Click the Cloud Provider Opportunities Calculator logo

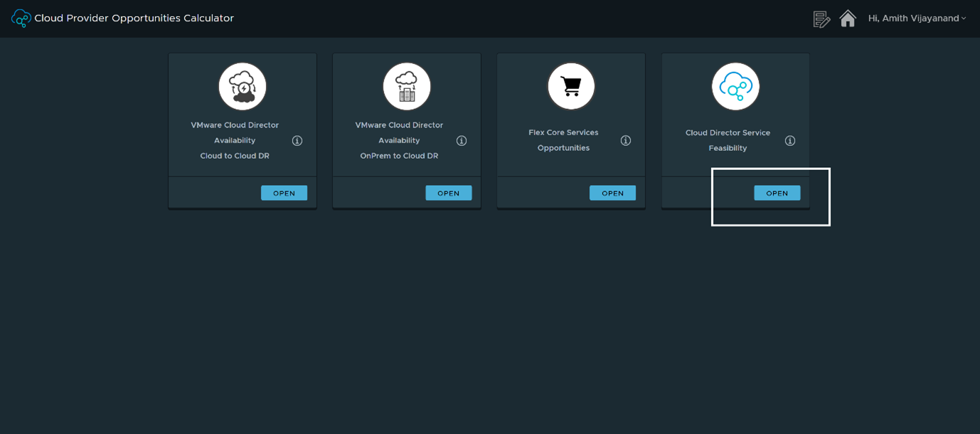tap(21, 18)
